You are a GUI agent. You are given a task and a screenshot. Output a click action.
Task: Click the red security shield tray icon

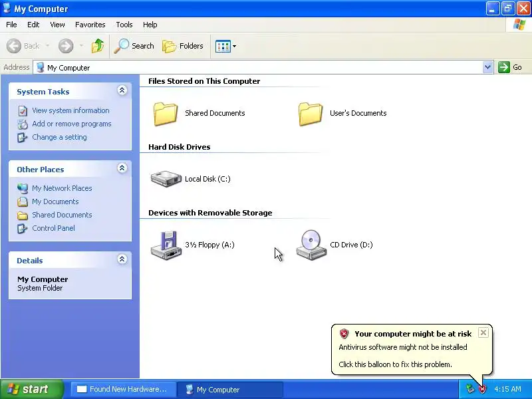pyautogui.click(x=482, y=389)
